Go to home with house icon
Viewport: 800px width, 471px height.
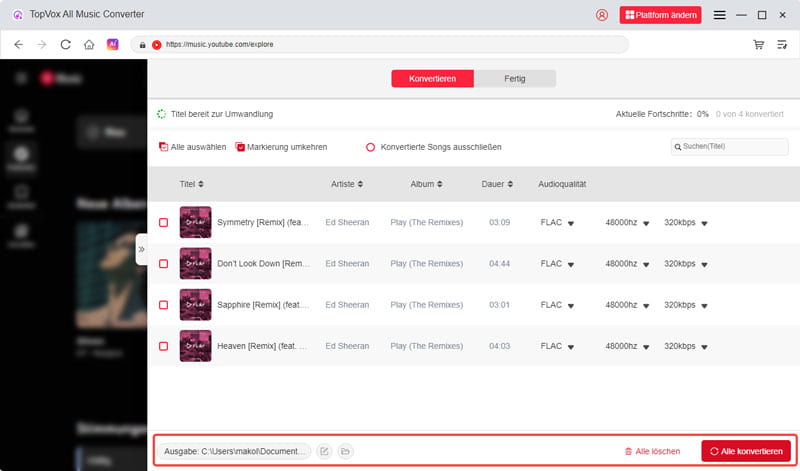(89, 44)
